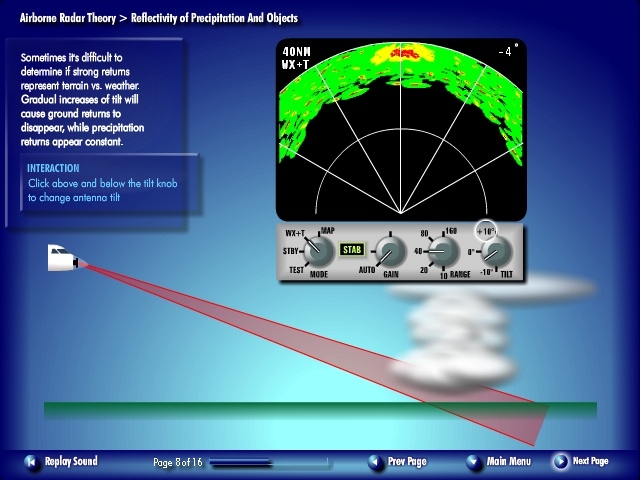Select the 20 range setting
Screen dimensions: 640x480
coord(424,270)
